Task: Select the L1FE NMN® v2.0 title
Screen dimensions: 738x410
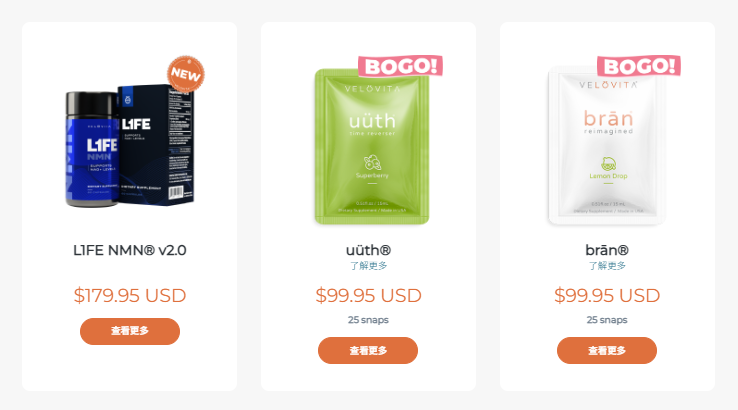Action: click(130, 250)
